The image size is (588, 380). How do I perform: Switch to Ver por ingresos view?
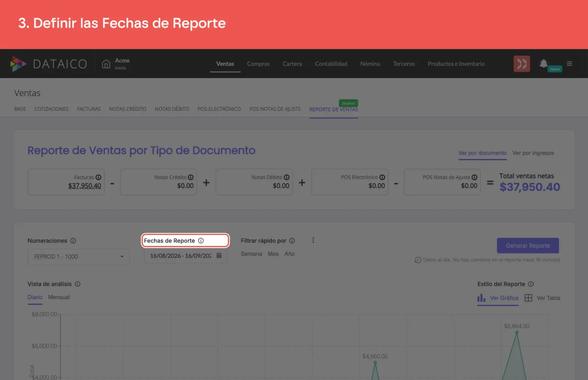(x=533, y=153)
